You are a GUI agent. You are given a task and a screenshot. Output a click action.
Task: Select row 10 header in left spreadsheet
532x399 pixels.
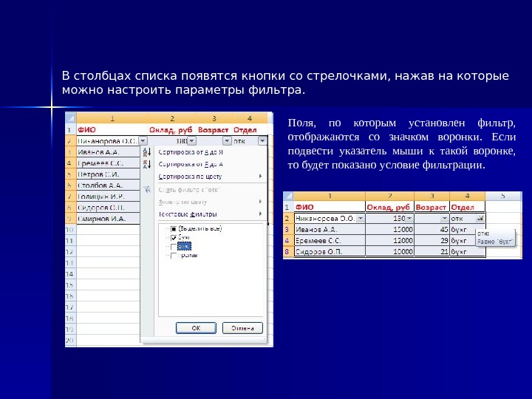click(x=70, y=229)
